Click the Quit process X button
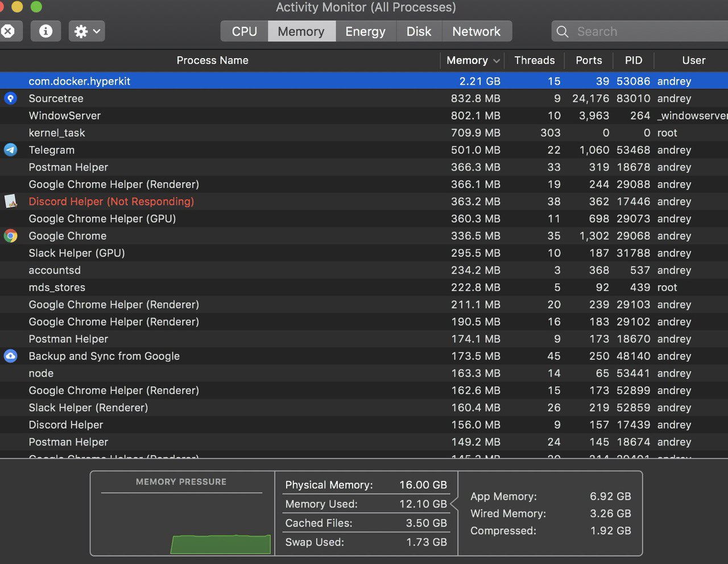The height and width of the screenshot is (564, 728). coord(9,31)
